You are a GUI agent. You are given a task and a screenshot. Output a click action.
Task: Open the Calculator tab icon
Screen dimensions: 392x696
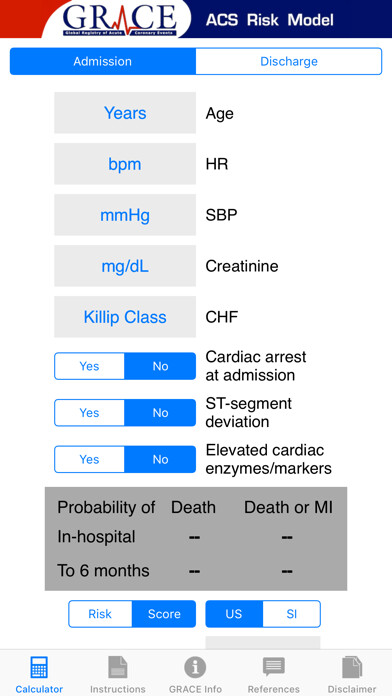pyautogui.click(x=39, y=668)
